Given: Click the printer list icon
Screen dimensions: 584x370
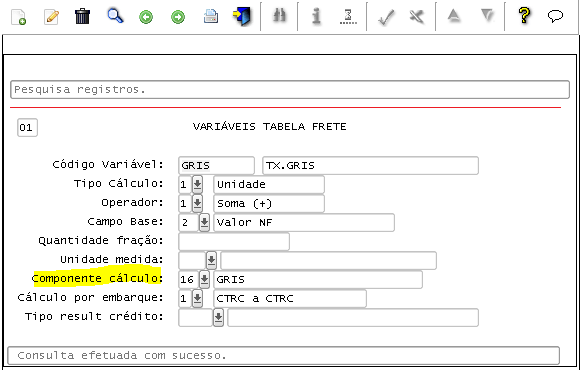Looking at the screenshot, I should 211,16.
